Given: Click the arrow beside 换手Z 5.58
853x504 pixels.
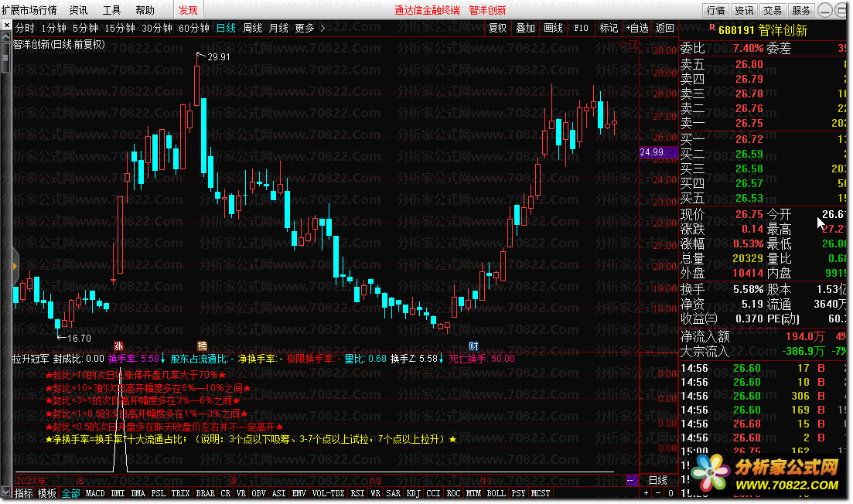Looking at the screenshot, I should [441, 359].
